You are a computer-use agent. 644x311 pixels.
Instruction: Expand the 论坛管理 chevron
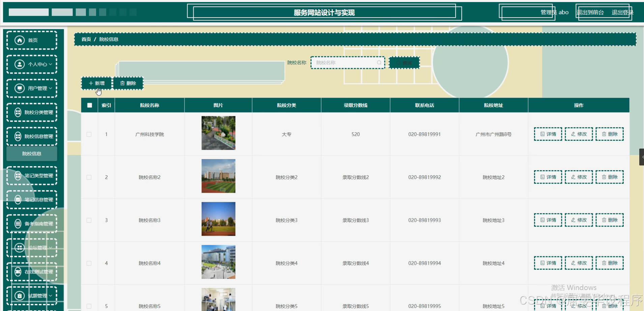pos(51,248)
